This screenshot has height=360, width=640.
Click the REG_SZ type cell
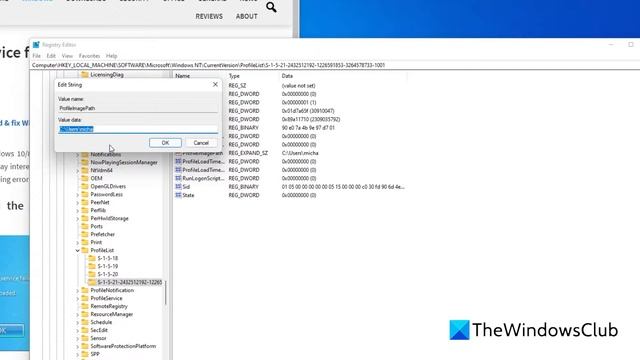(237, 86)
